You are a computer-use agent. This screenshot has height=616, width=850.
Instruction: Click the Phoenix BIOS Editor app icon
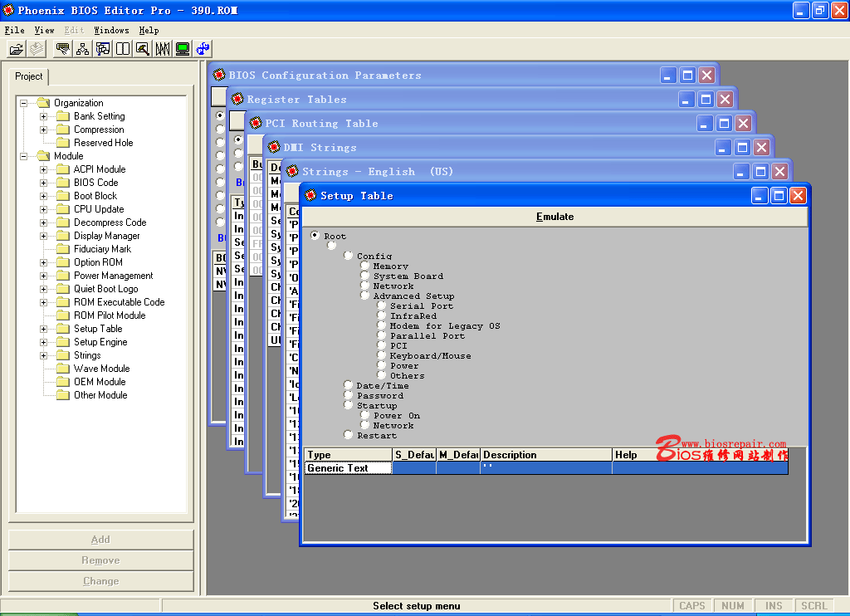8,10
